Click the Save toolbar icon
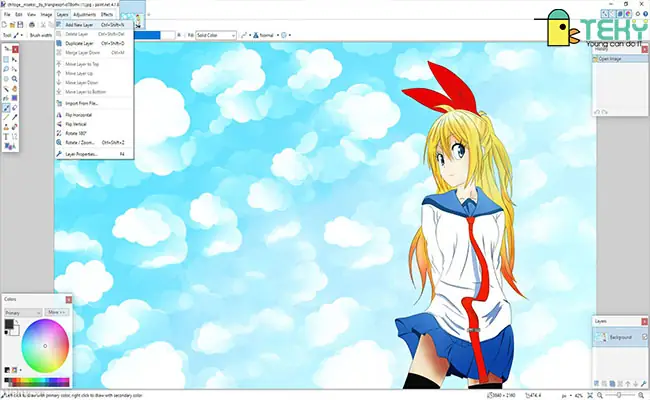The height and width of the screenshot is (400, 650). [20, 25]
